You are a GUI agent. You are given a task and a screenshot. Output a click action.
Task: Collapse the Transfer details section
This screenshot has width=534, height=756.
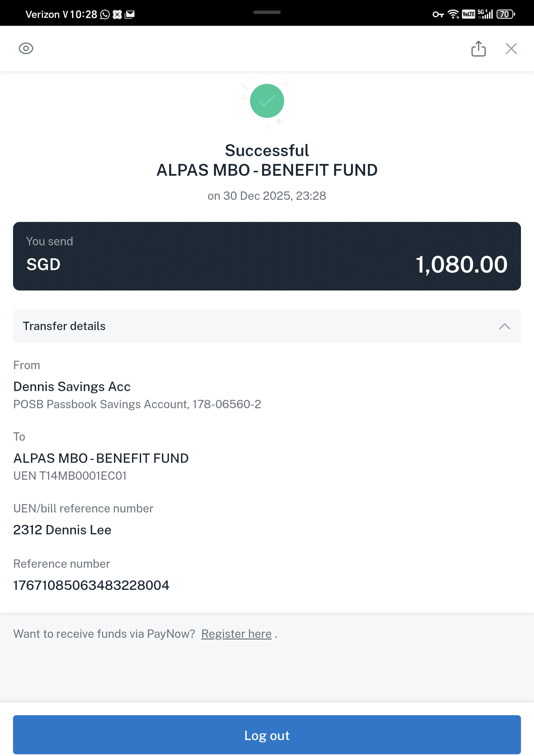(504, 326)
